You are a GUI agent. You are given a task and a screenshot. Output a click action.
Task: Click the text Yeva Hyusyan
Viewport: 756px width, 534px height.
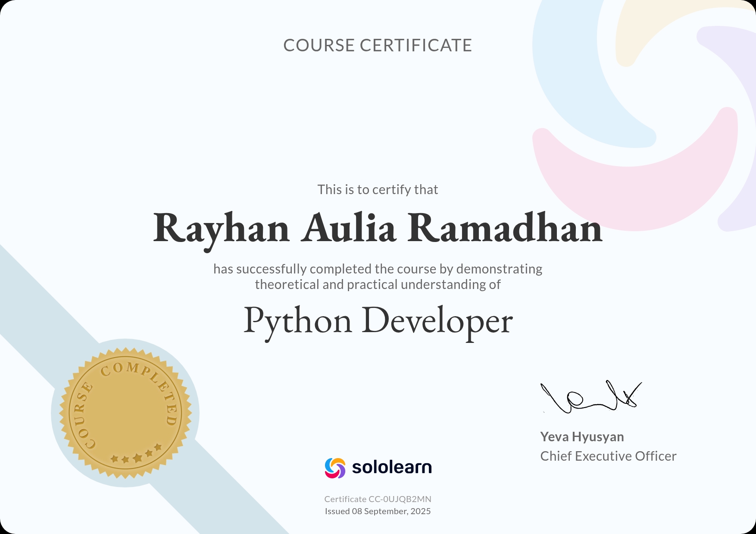click(x=581, y=437)
